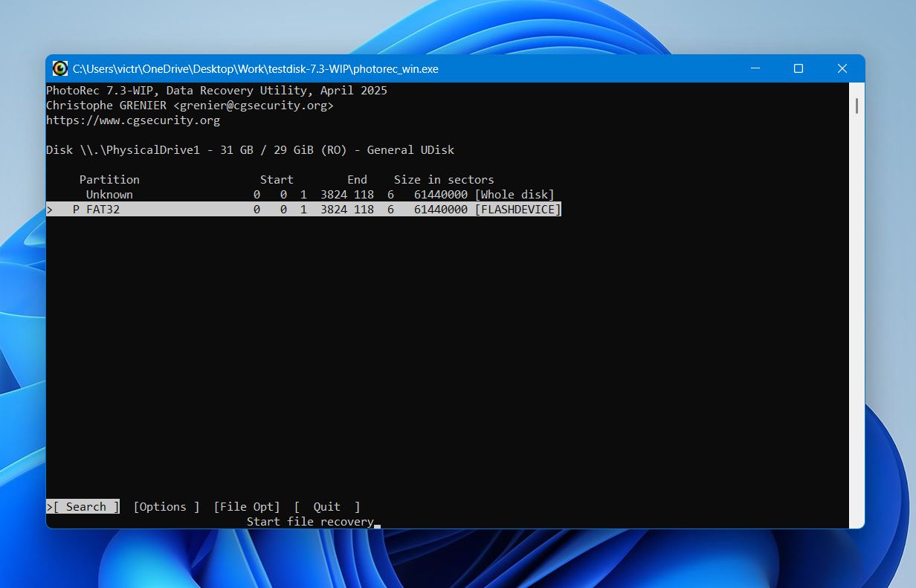Click the 'Size in sectors' column header
The width and height of the screenshot is (916, 588).
444,180
